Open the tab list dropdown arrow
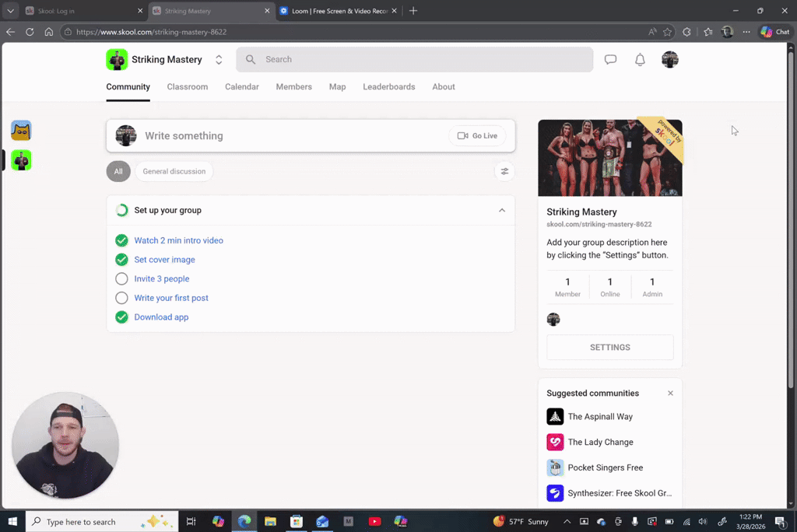Image resolution: width=797 pixels, height=532 pixels. 10,11
